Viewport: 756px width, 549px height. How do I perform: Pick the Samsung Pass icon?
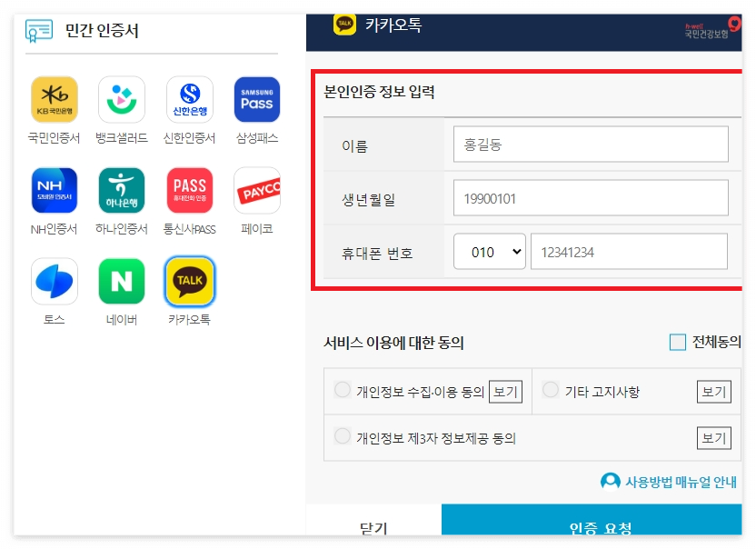[257, 99]
